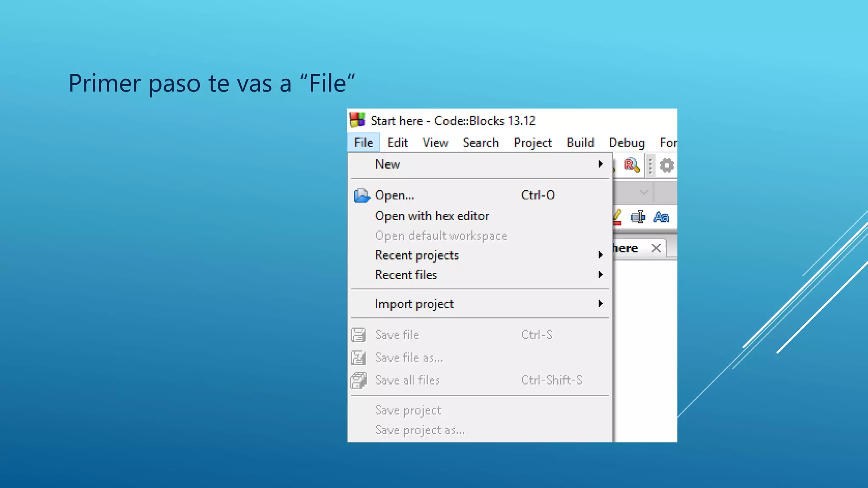Open the Debug menu
868x488 pixels.
coord(627,142)
